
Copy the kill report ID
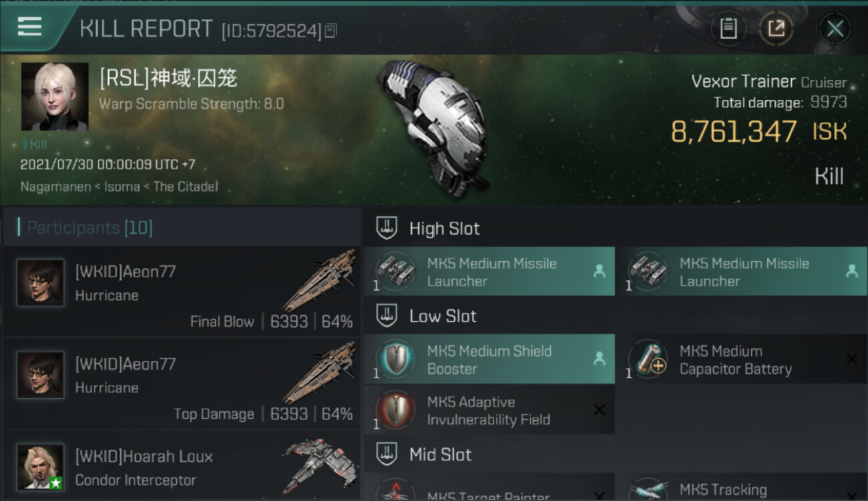coord(331,31)
